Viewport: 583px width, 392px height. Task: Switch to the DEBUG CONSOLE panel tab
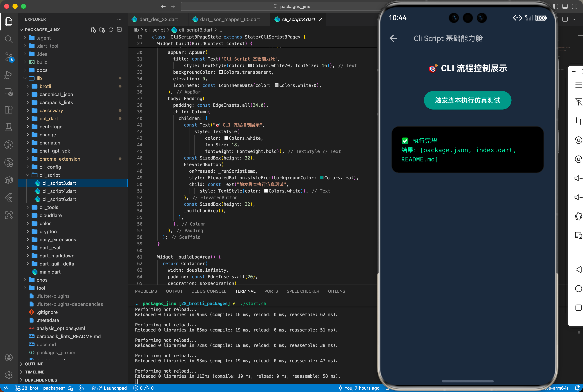pos(209,291)
